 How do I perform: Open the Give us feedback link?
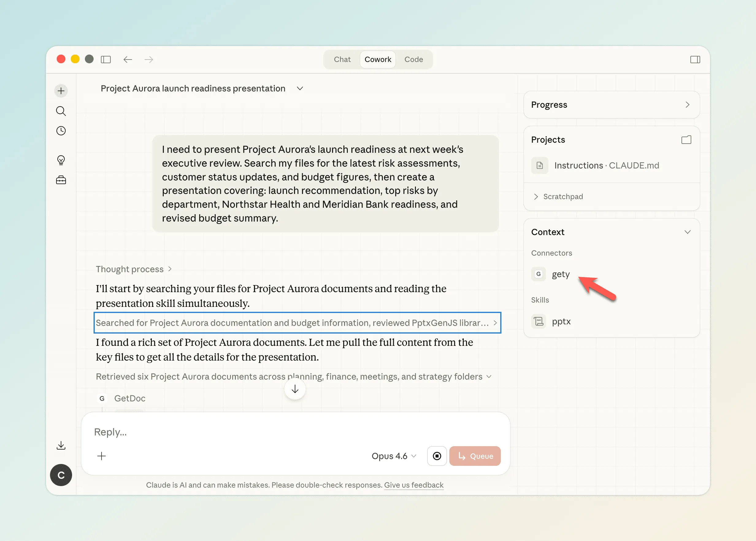click(413, 485)
